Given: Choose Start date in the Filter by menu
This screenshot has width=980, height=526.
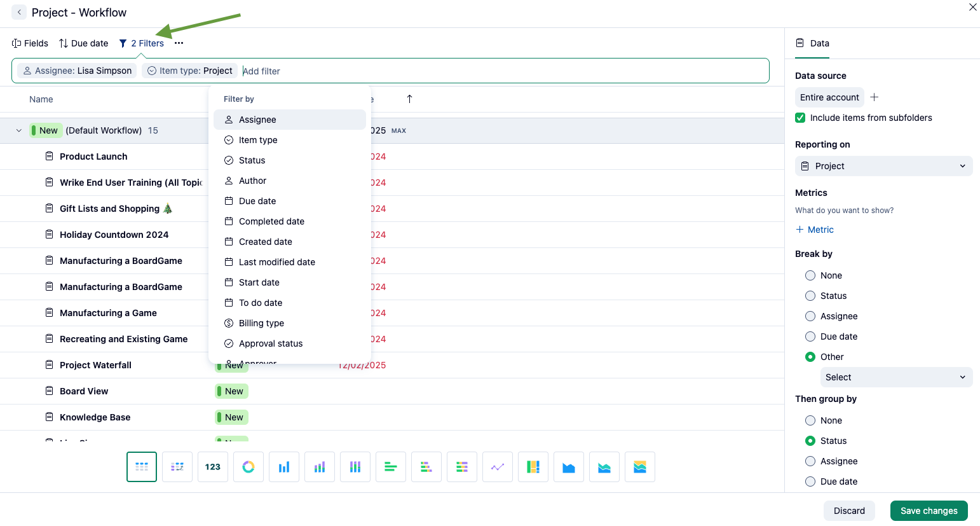Looking at the screenshot, I should click(x=290, y=282).
